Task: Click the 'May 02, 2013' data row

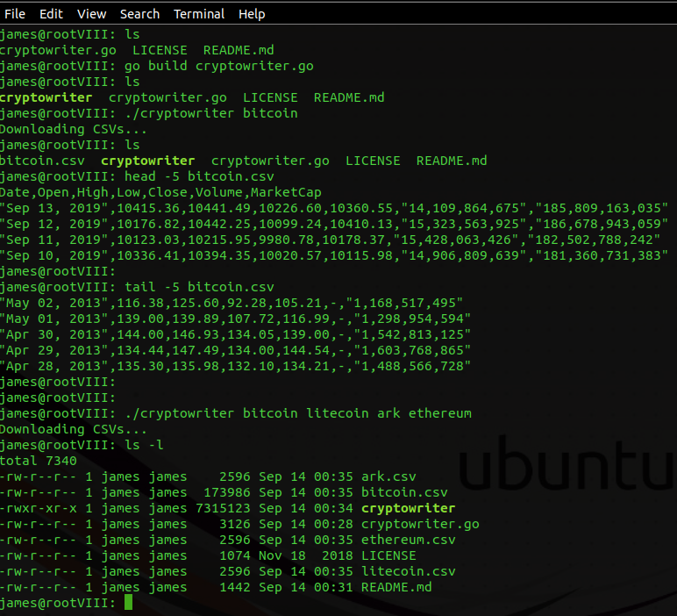Action: coord(232,303)
